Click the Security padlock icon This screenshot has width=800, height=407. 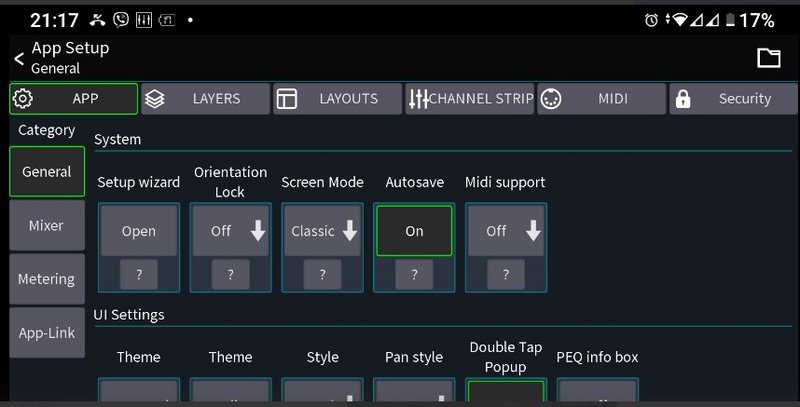click(683, 99)
